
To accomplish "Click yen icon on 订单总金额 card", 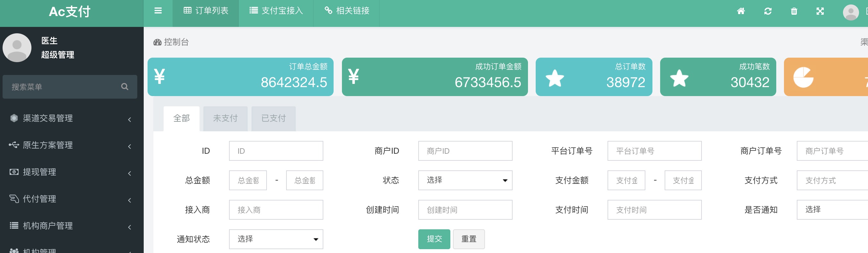I will pyautogui.click(x=159, y=76).
